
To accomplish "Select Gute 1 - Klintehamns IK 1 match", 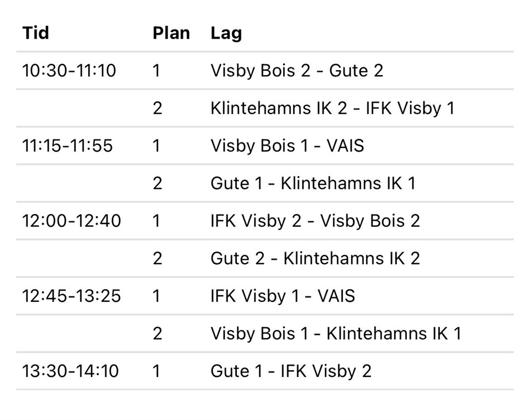I will 313,183.
